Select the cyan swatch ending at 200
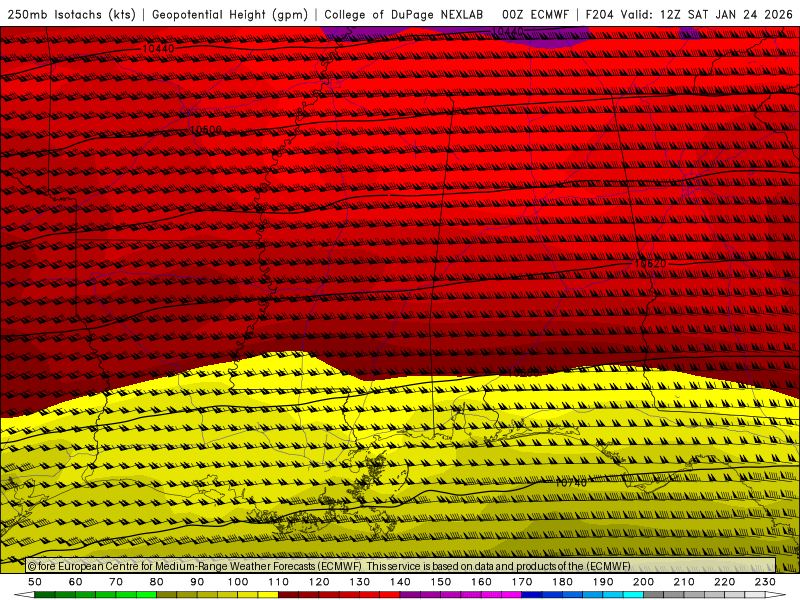Image resolution: width=800 pixels, height=600 pixels. coord(633,595)
